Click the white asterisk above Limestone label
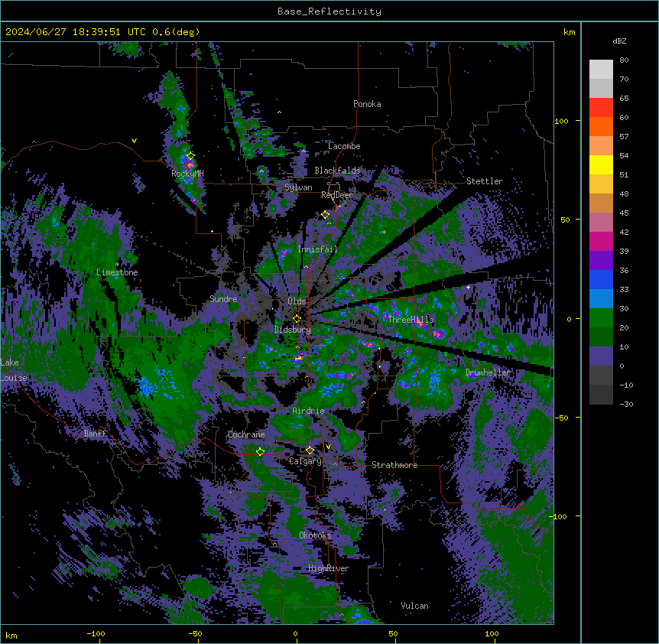 (117, 265)
